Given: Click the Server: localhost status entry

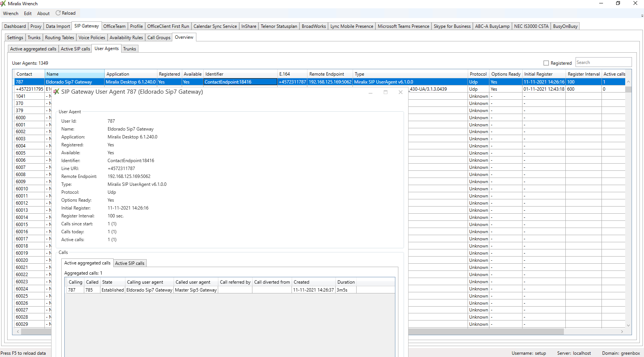Looking at the screenshot, I should (574, 353).
